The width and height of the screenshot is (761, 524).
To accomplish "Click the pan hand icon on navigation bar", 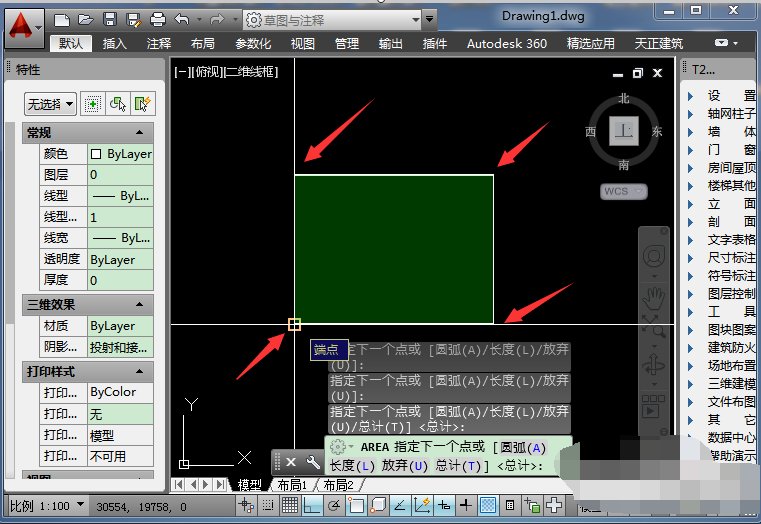I will (x=654, y=297).
